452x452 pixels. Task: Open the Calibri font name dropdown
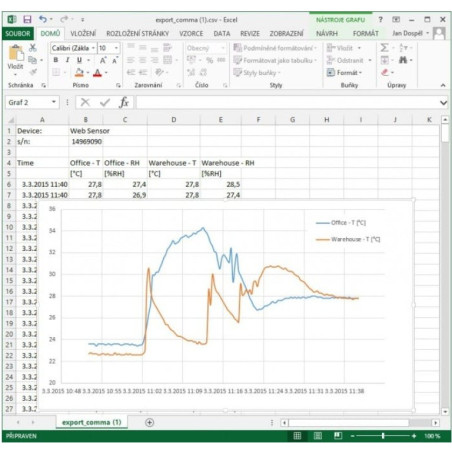(x=93, y=48)
